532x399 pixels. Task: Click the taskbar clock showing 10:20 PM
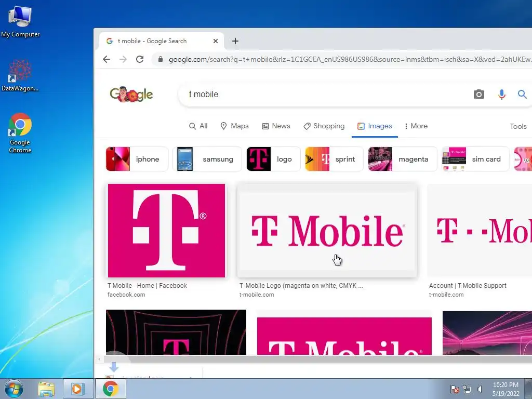[x=506, y=389]
